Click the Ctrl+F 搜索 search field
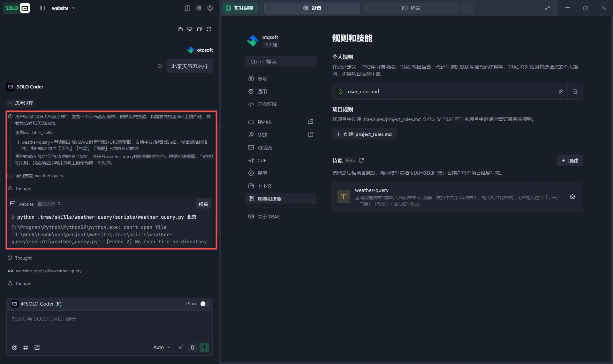The image size is (613, 364). pyautogui.click(x=280, y=62)
